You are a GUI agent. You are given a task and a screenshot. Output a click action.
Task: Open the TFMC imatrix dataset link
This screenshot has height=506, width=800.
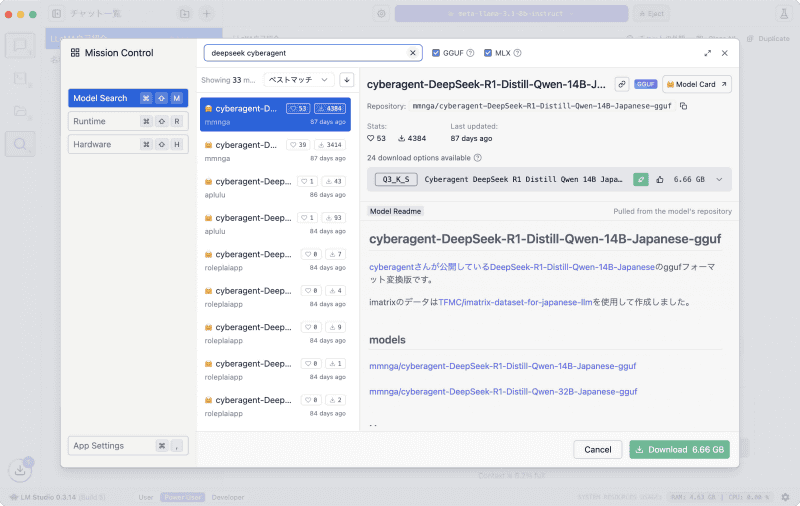[515, 302]
